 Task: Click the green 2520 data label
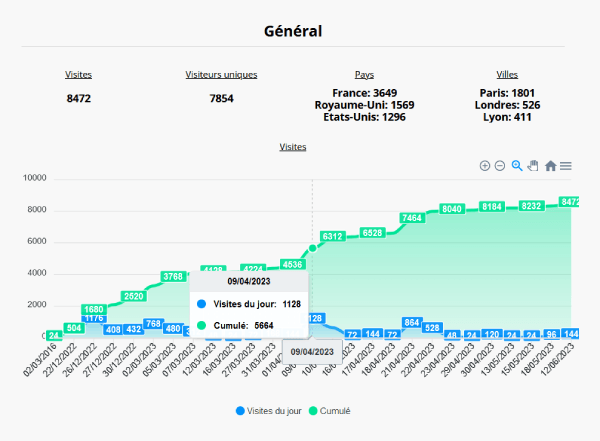(x=134, y=296)
